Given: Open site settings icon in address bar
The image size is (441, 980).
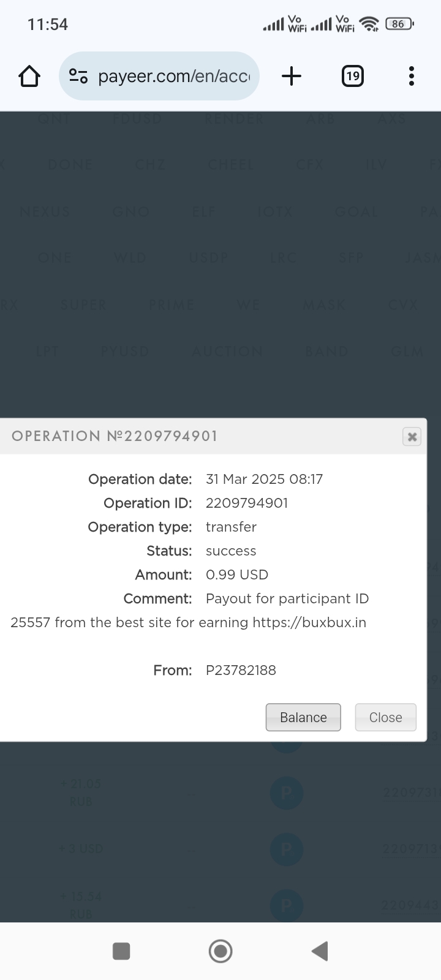Looking at the screenshot, I should point(78,76).
